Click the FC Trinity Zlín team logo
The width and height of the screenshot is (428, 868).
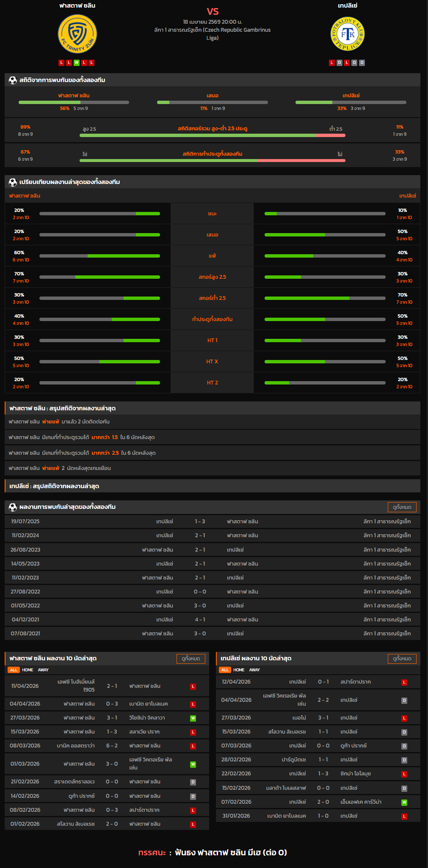point(77,34)
